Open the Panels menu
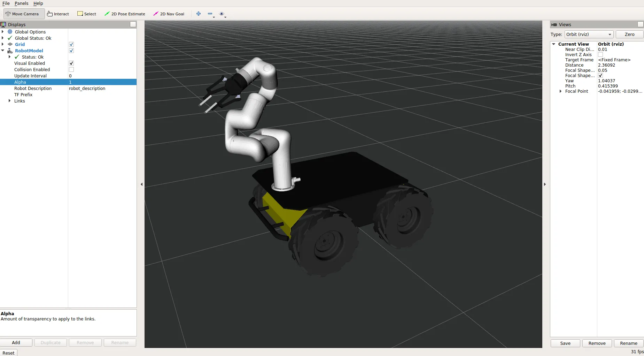The height and width of the screenshot is (356, 644). click(x=21, y=3)
